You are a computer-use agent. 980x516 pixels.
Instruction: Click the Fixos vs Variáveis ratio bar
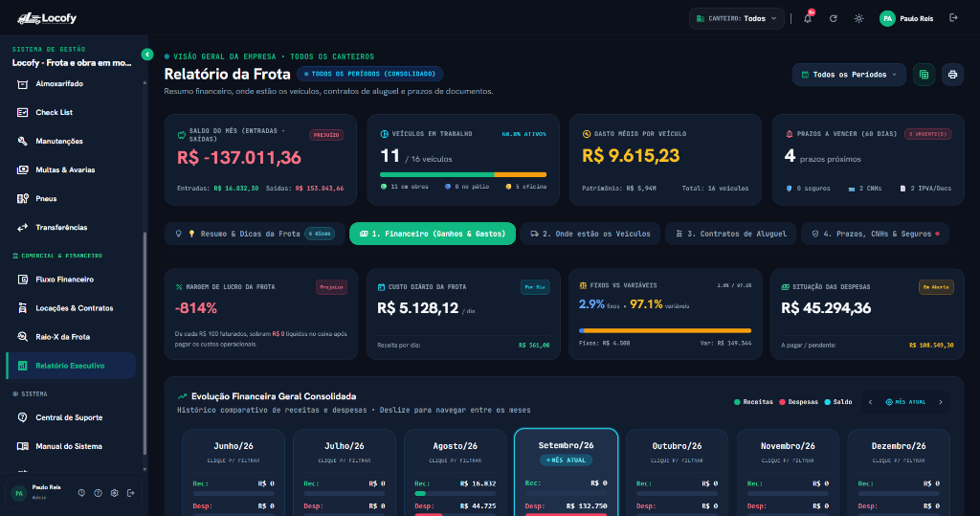pyautogui.click(x=665, y=330)
